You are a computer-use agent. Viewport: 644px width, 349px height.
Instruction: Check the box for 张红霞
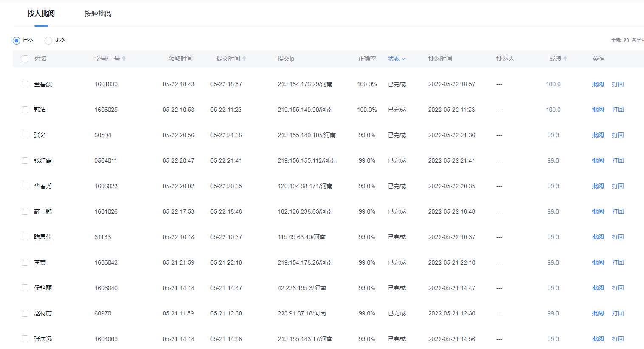click(25, 160)
